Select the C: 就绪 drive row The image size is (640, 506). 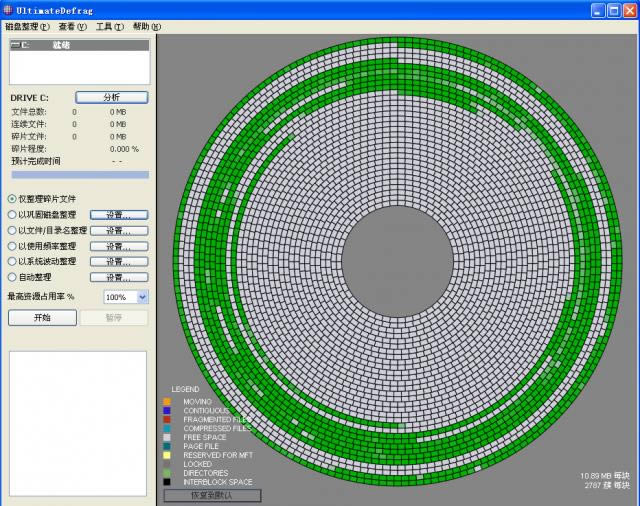click(x=80, y=45)
